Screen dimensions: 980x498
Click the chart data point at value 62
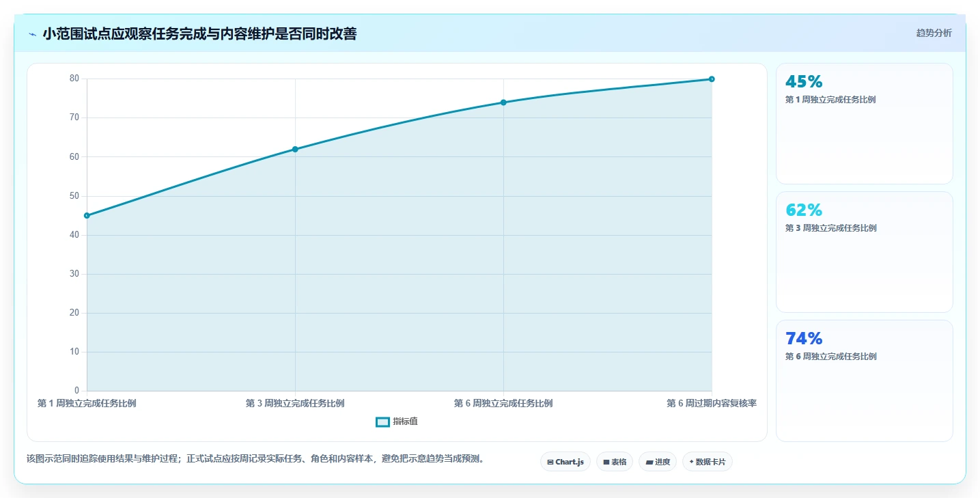[295, 149]
